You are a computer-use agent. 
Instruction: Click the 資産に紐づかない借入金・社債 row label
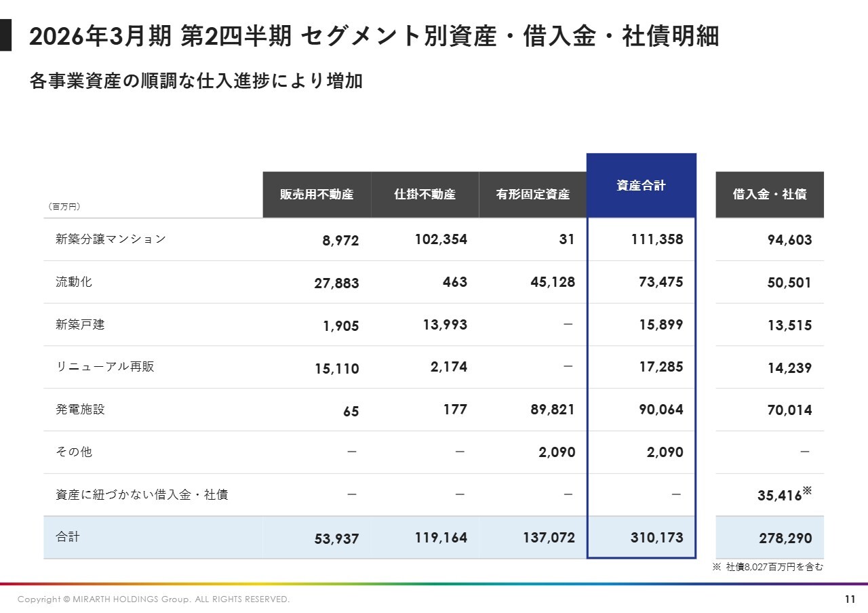click(142, 494)
